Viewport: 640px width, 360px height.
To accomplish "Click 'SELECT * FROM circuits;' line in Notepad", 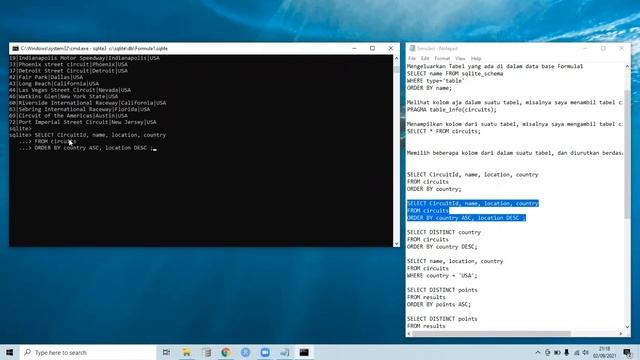I will tap(444, 131).
